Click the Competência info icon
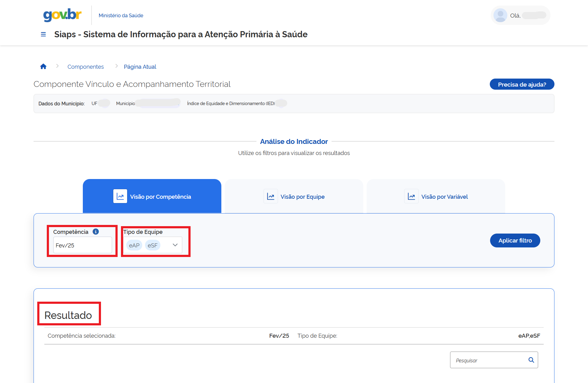 tap(96, 232)
